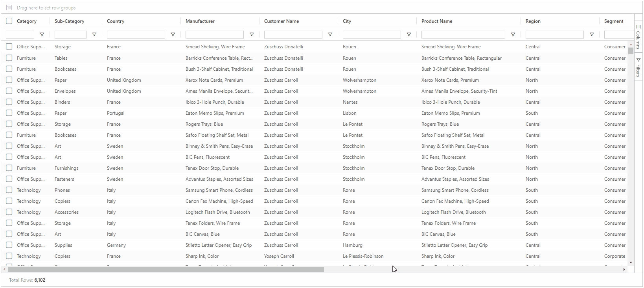Expand the Filters side panel
Image resolution: width=644 pixels, height=288 pixels.
click(638, 68)
